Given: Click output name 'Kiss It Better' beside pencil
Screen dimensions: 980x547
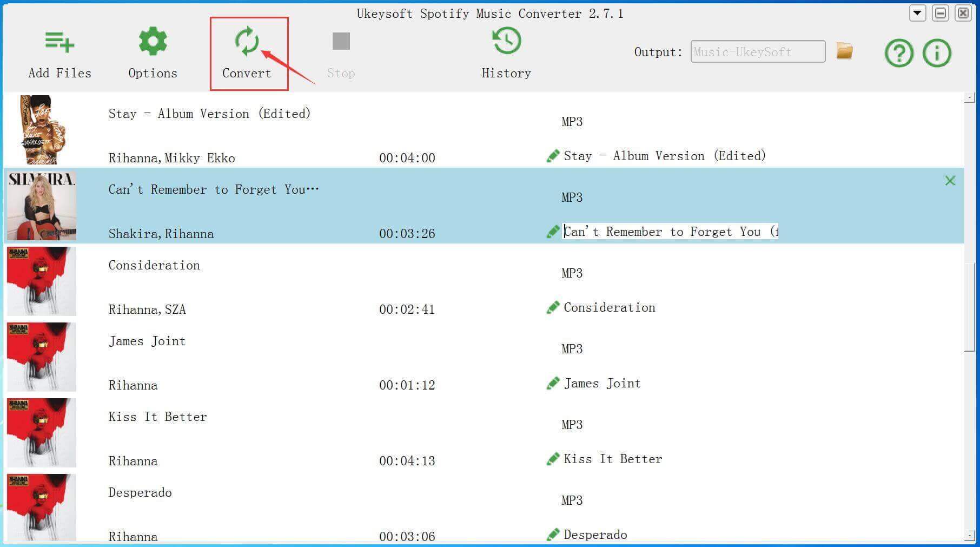Looking at the screenshot, I should coord(613,459).
